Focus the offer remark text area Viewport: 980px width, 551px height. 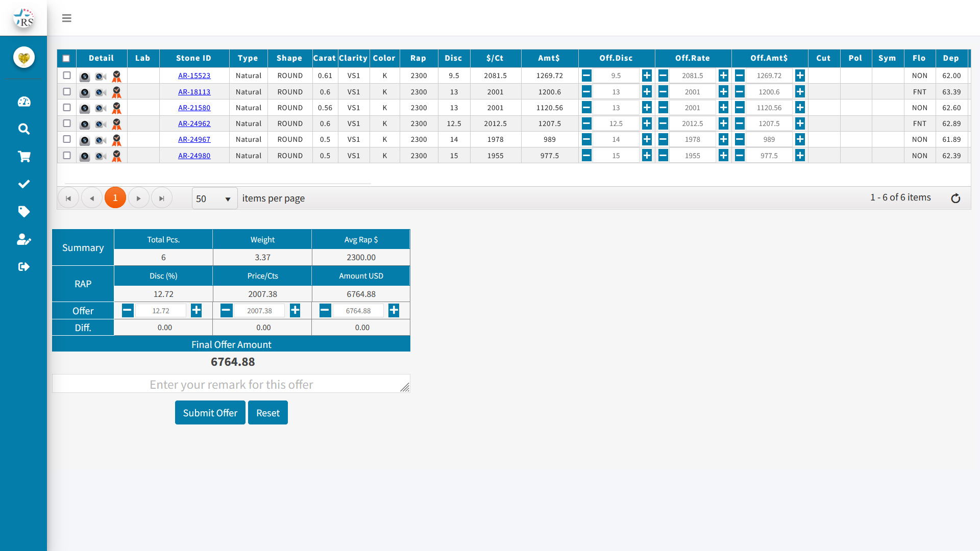[x=231, y=384]
